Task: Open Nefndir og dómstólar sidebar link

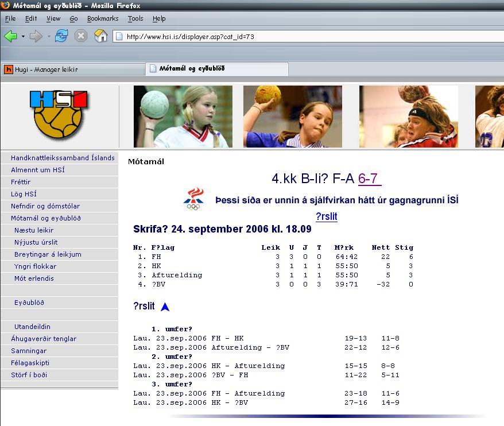Action: tap(45, 206)
